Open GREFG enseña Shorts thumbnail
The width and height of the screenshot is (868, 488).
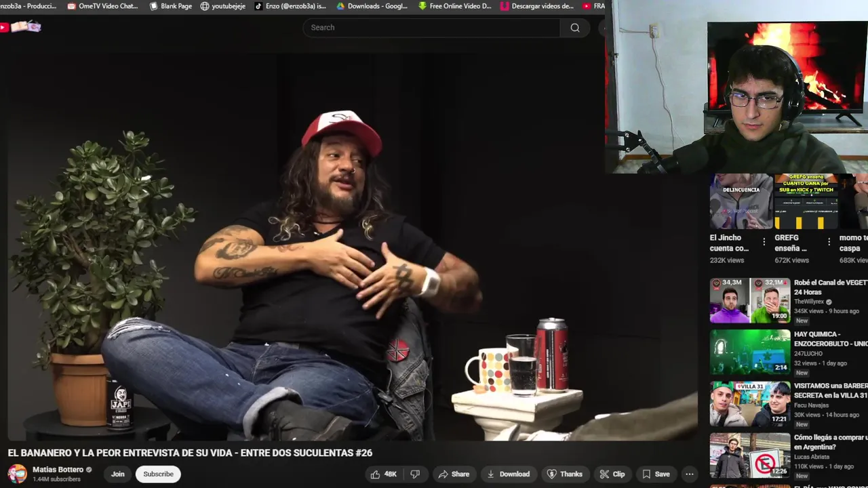806,201
